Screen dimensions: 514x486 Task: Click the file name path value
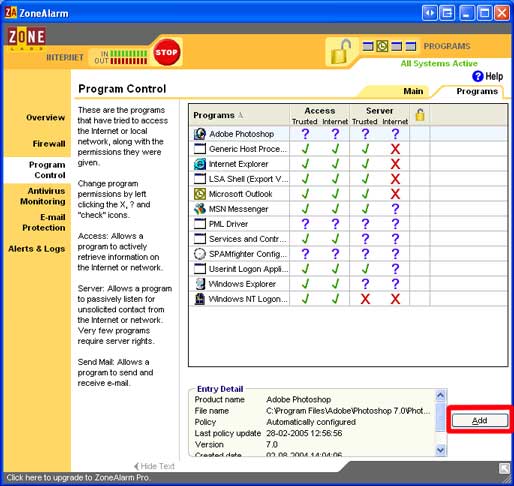(348, 411)
